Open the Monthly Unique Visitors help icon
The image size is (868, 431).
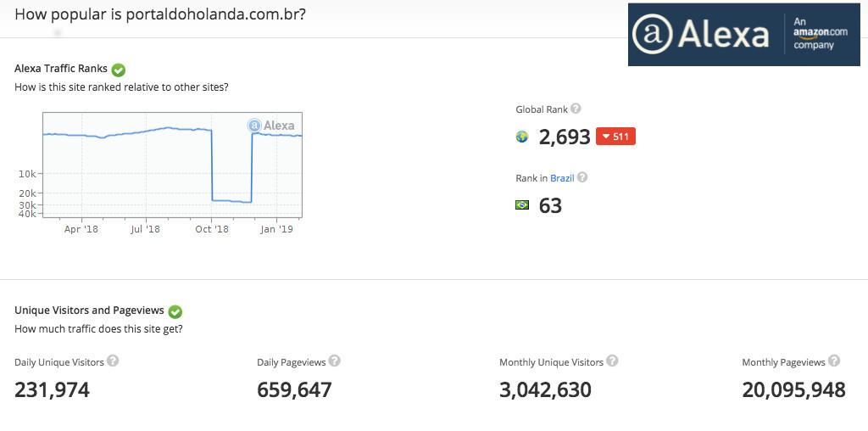click(612, 361)
